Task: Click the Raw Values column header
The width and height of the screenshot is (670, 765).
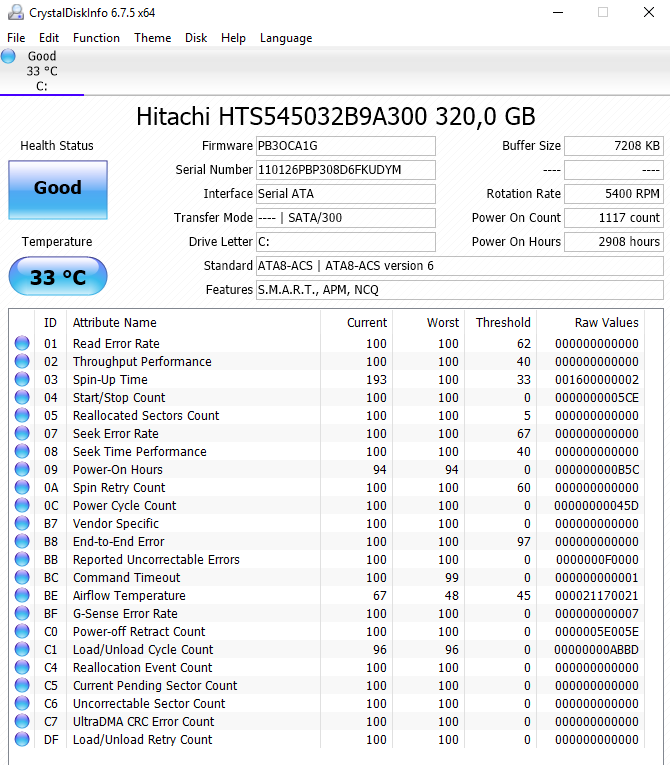Action: 607,322
